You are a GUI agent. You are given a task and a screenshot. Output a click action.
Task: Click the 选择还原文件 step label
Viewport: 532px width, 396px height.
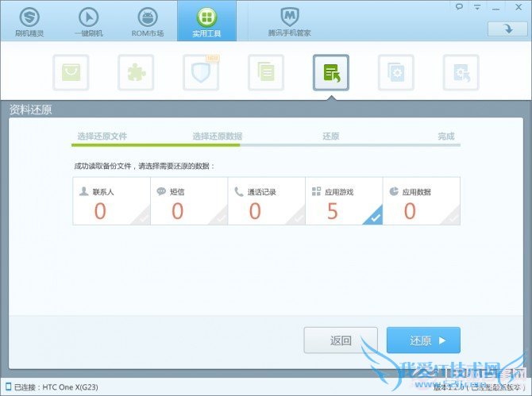pyautogui.click(x=102, y=136)
